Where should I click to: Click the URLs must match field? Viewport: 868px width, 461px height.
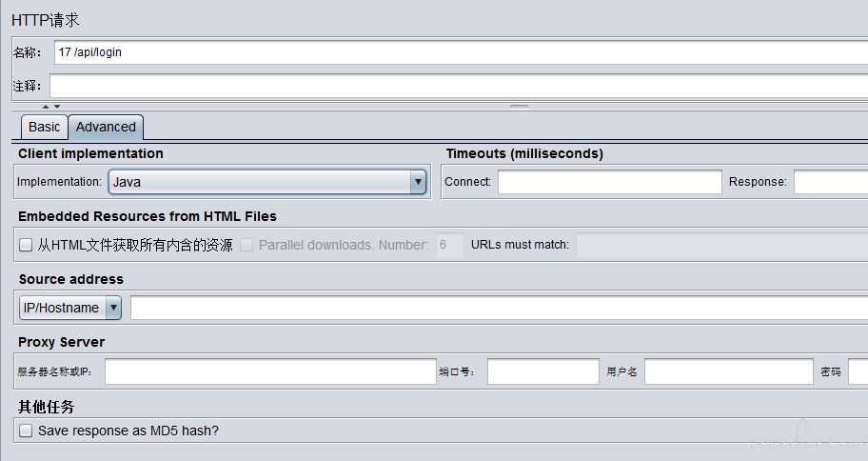coord(721,245)
